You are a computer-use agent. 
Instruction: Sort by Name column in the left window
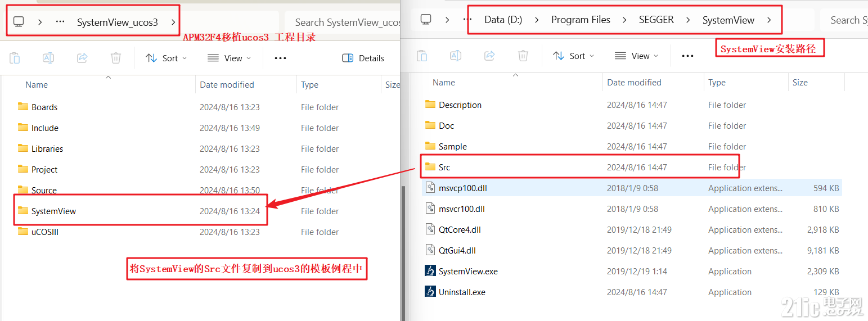coord(37,84)
